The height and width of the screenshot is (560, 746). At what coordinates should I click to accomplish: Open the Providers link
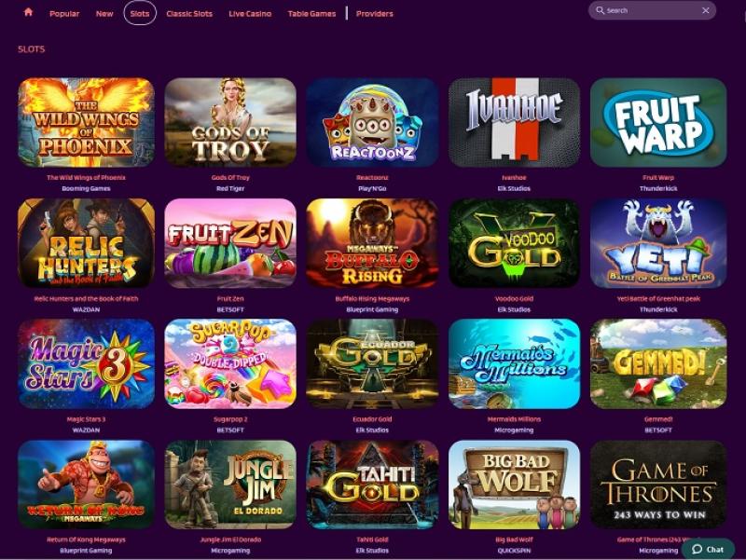(375, 14)
